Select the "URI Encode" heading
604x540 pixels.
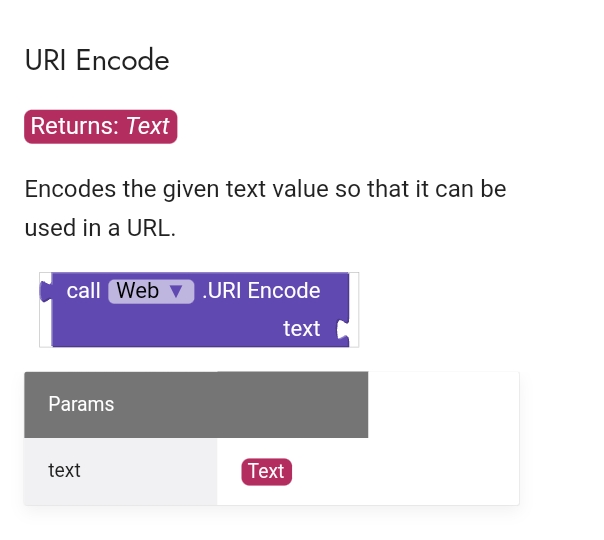pyautogui.click(x=97, y=61)
